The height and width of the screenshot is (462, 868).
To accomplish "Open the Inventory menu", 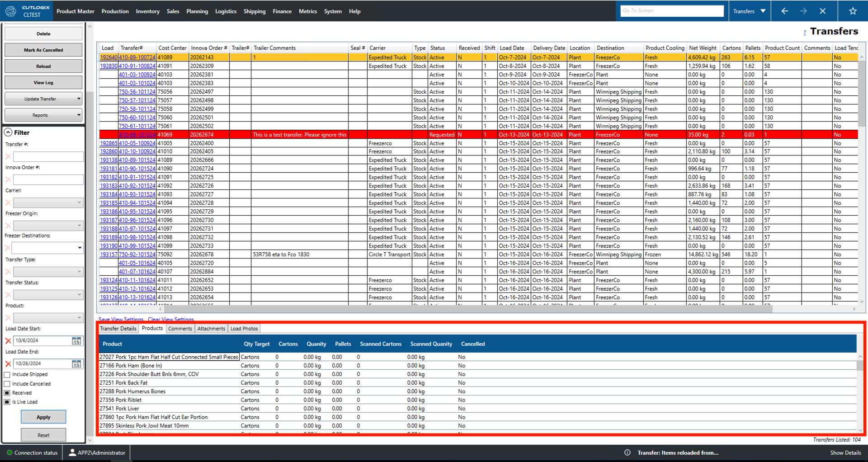I will click(x=148, y=11).
